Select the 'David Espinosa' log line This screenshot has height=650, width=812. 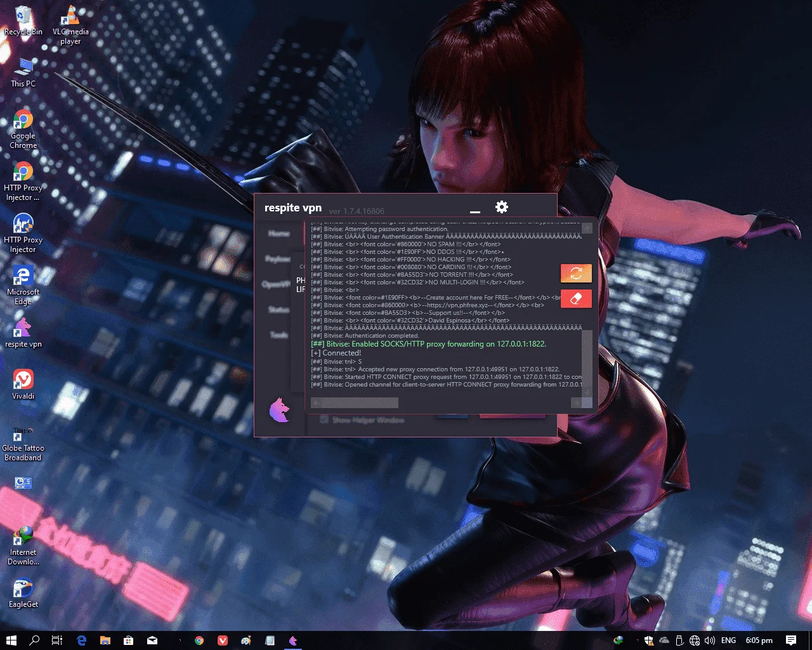[x=410, y=321]
